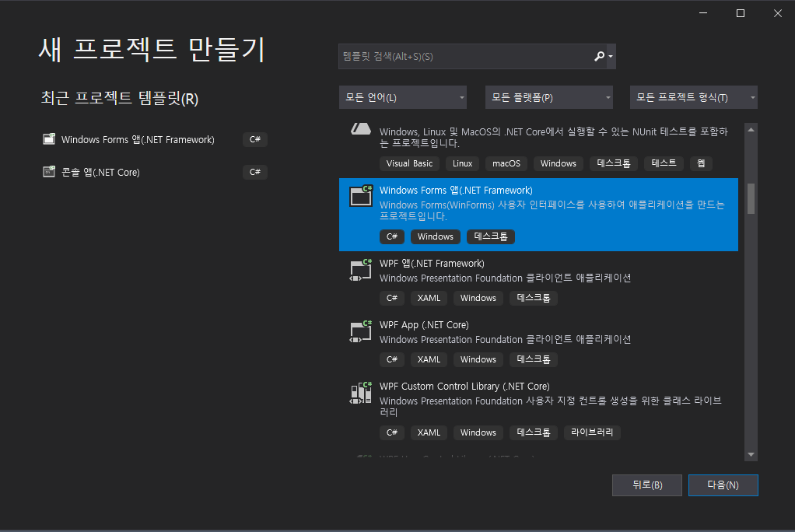Click the search magnifier icon
This screenshot has width=795, height=532.
coord(599,56)
